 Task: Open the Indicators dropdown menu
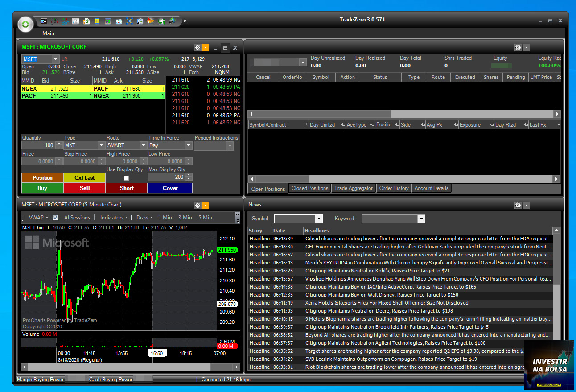click(x=114, y=218)
